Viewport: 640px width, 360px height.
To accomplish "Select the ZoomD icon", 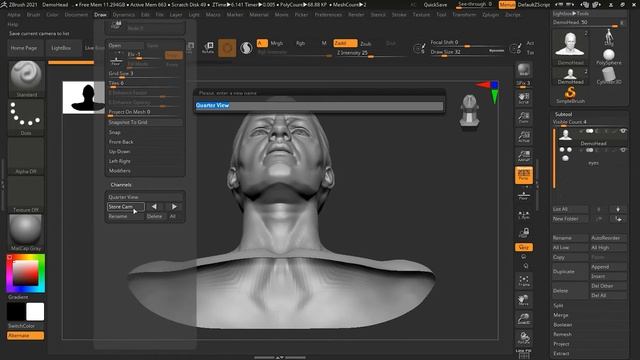I will 524,319.
